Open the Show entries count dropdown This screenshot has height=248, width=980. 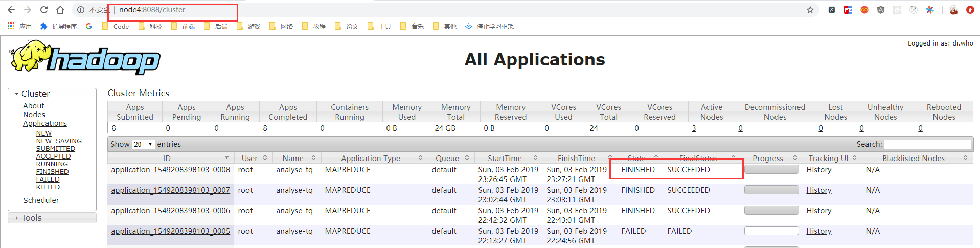click(x=143, y=144)
